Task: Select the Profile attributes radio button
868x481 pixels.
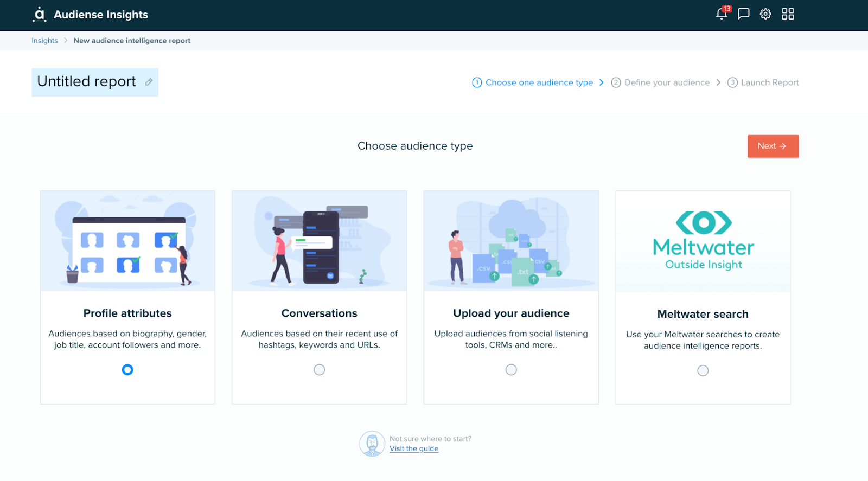Action: pos(127,370)
